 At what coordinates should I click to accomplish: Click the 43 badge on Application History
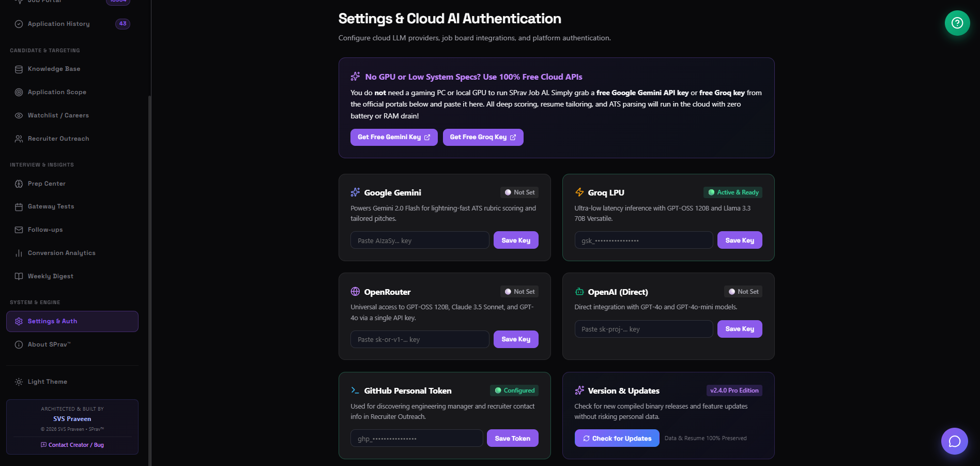(x=122, y=24)
